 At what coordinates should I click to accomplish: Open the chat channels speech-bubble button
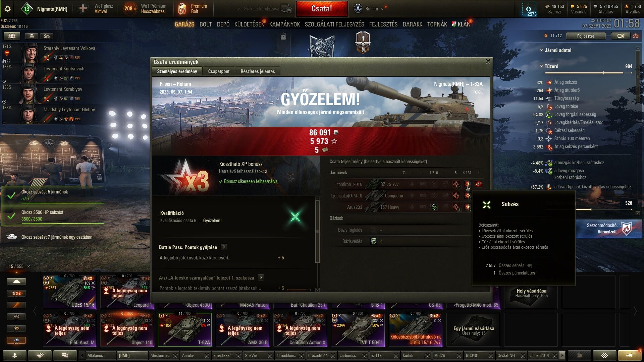click(65, 355)
